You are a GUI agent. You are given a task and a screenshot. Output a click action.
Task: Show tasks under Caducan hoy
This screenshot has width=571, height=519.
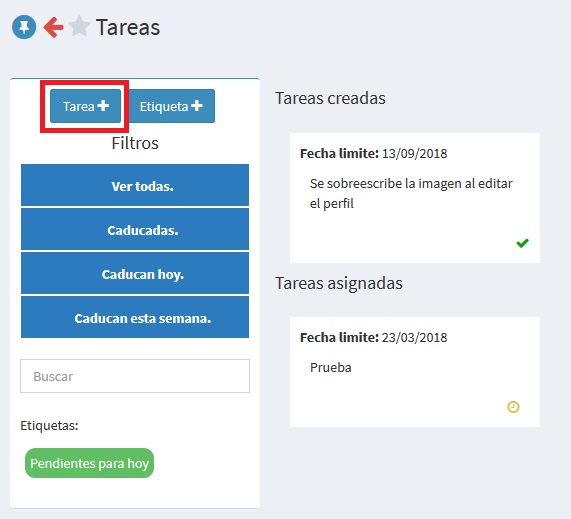(135, 273)
